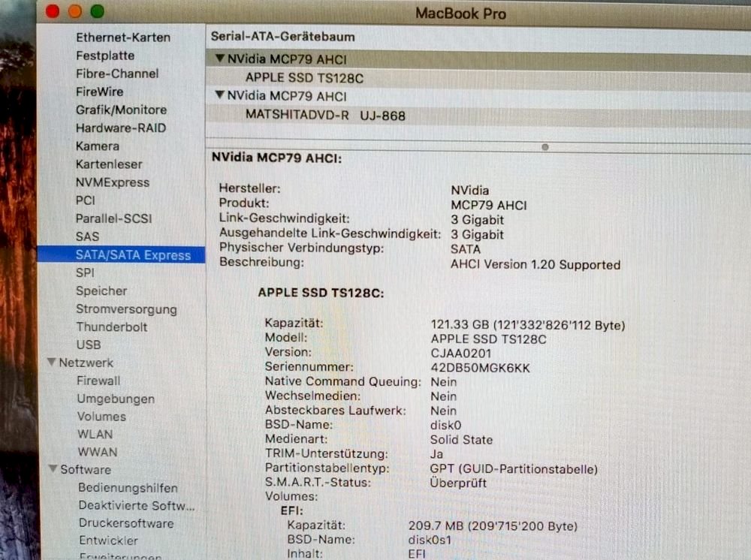Select APPLE SSD TS128C in device tree
Image resolution: width=751 pixels, height=560 pixels.
tap(305, 78)
